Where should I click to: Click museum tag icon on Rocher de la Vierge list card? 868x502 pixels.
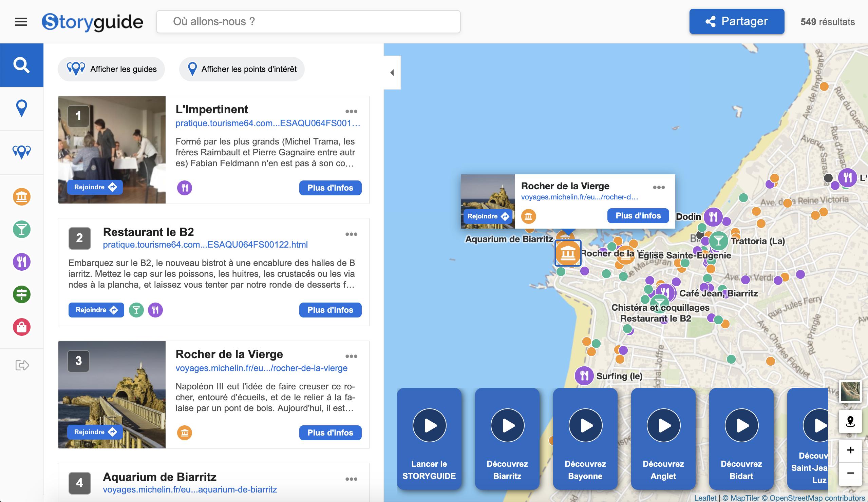(185, 433)
